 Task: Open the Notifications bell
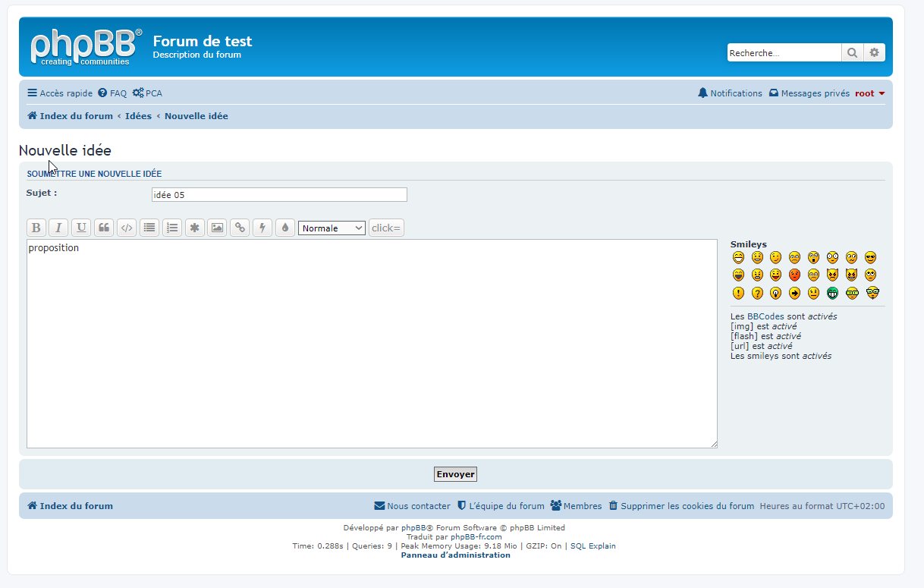[x=730, y=93]
